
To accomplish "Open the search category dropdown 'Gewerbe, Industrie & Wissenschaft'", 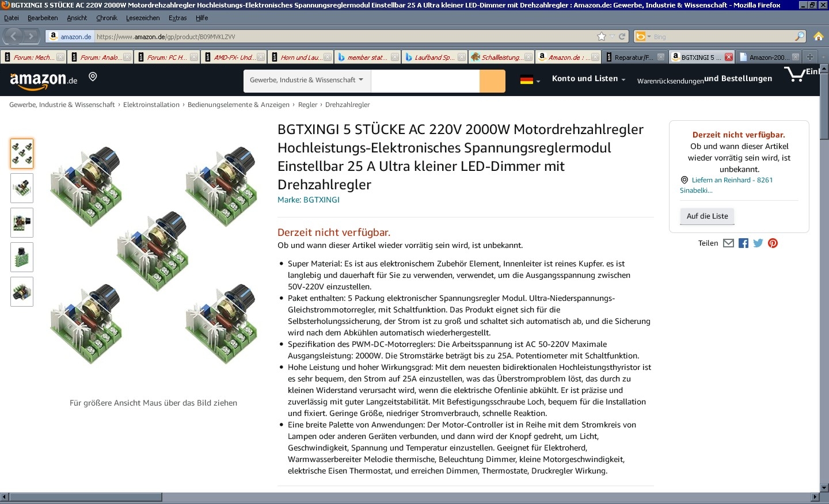I will [x=307, y=81].
